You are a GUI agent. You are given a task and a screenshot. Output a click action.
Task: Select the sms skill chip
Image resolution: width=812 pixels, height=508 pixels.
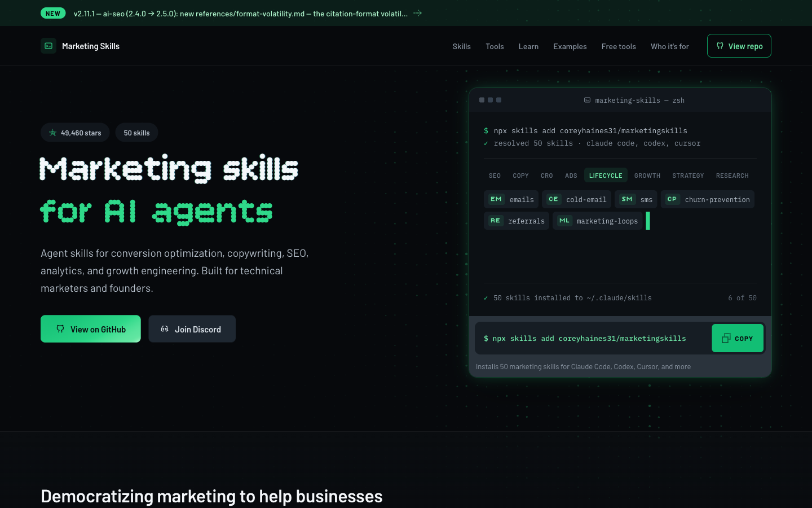coord(636,199)
